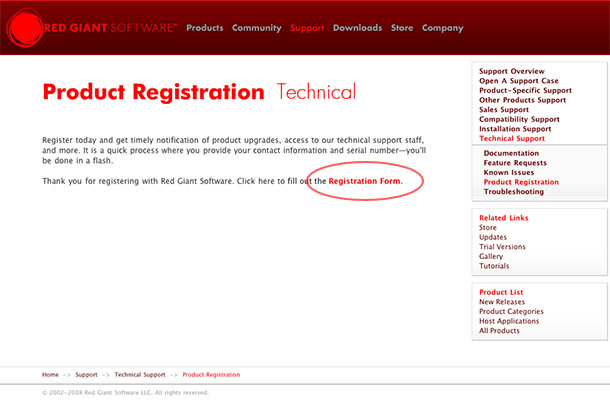
Task: View New Releases
Action: click(x=502, y=302)
